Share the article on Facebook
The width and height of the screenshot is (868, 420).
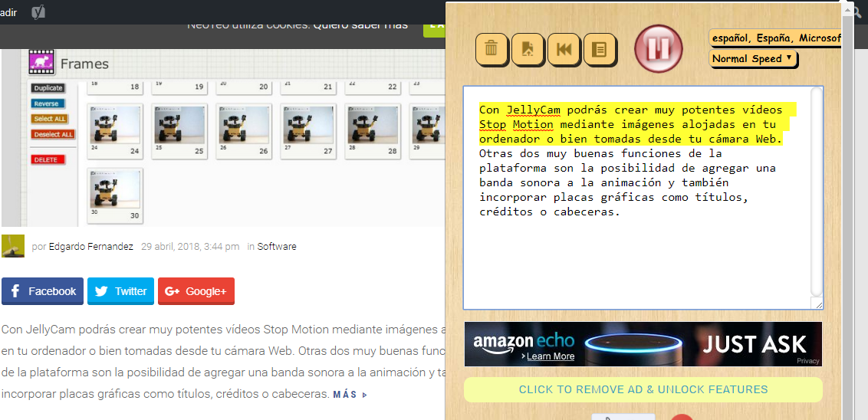43,291
